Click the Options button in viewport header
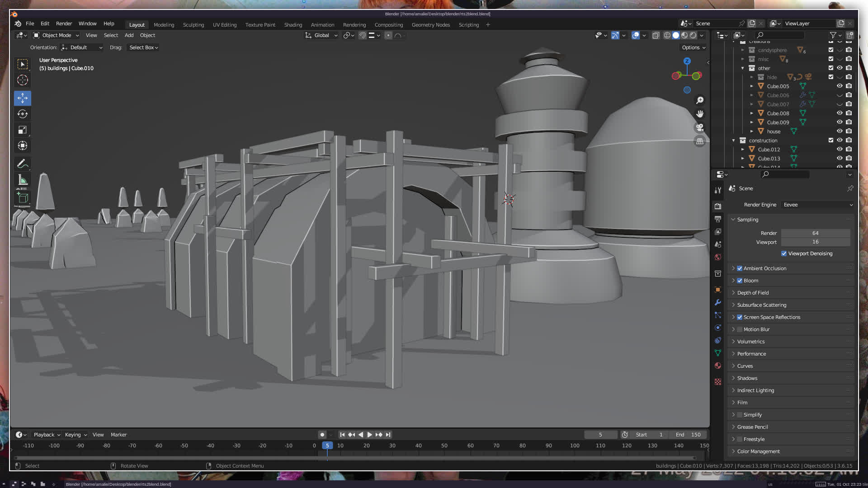The height and width of the screenshot is (488, 868). click(693, 47)
